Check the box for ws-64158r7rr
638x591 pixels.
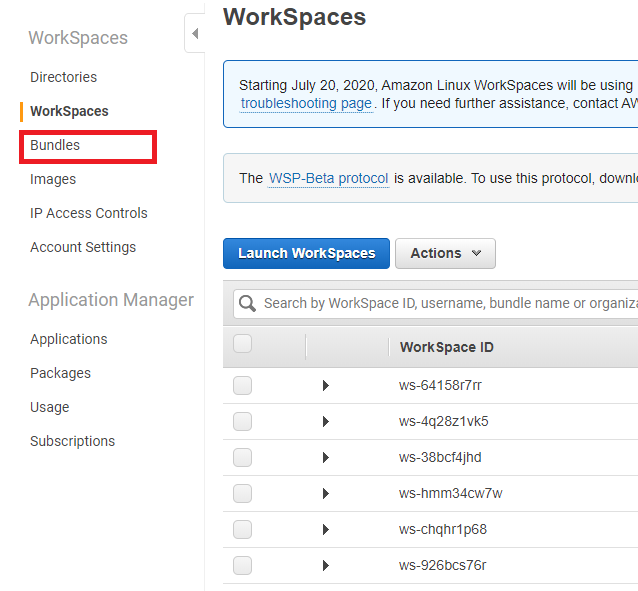click(242, 386)
